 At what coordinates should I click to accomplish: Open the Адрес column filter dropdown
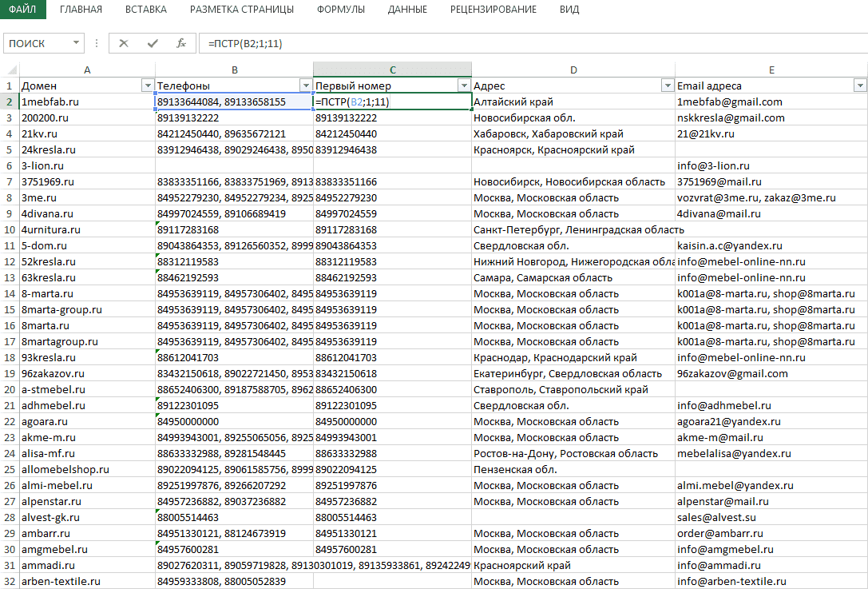tap(668, 86)
